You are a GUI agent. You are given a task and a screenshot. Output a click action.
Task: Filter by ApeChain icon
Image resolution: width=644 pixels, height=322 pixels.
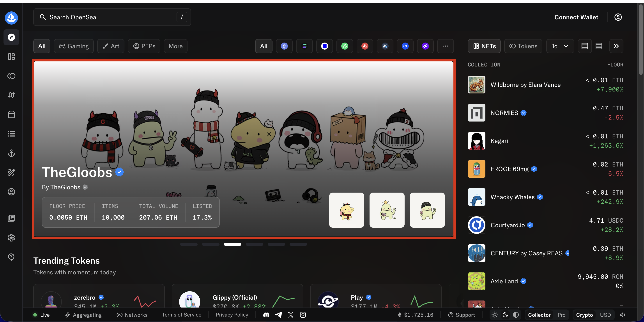(x=405, y=46)
